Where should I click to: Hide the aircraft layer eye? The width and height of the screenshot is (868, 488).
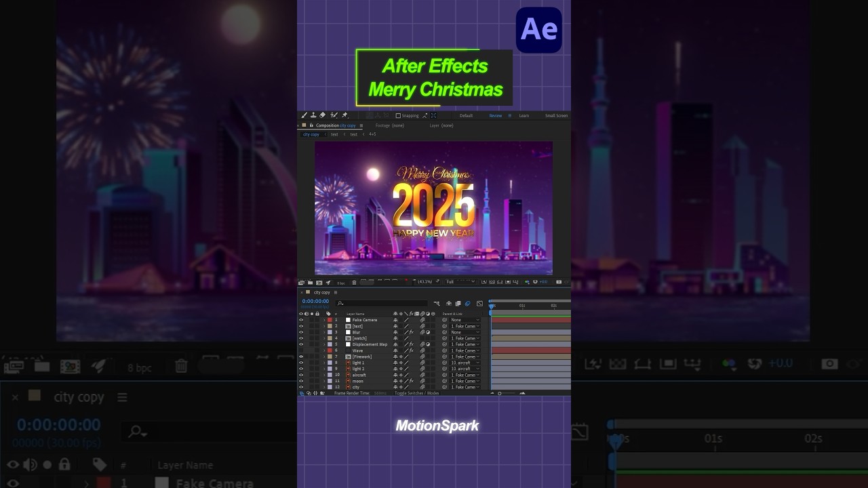point(301,375)
